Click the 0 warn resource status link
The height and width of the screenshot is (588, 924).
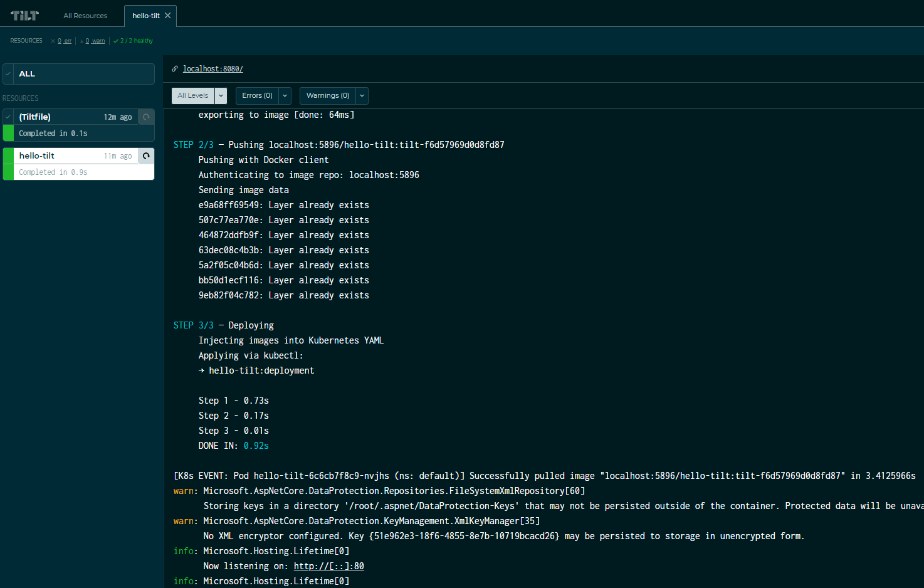(x=95, y=41)
